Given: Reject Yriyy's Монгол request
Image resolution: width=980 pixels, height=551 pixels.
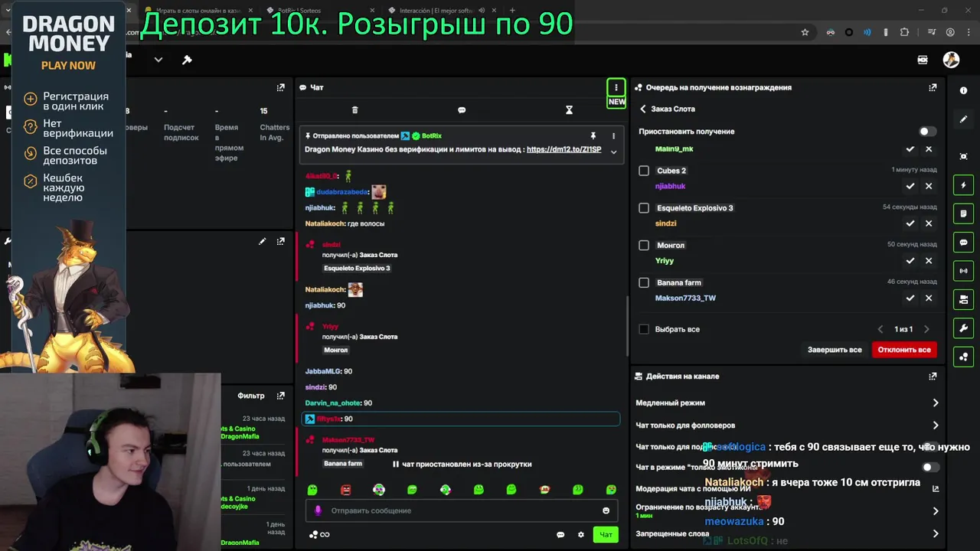Looking at the screenshot, I should [x=929, y=261].
